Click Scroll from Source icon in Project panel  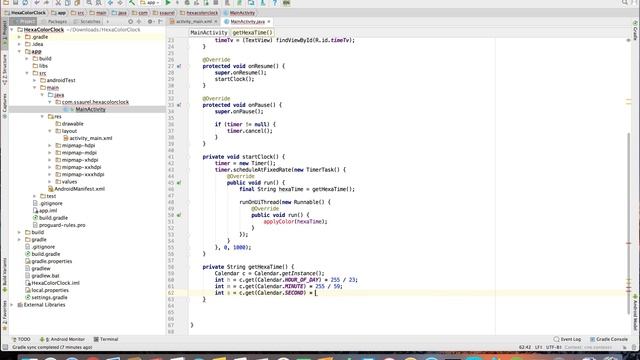131,22
